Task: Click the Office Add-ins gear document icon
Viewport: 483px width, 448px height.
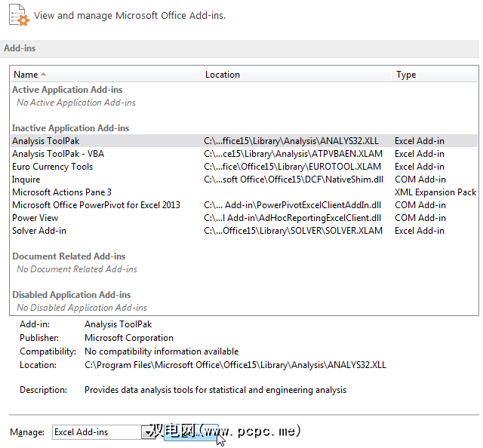Action: coord(17,14)
